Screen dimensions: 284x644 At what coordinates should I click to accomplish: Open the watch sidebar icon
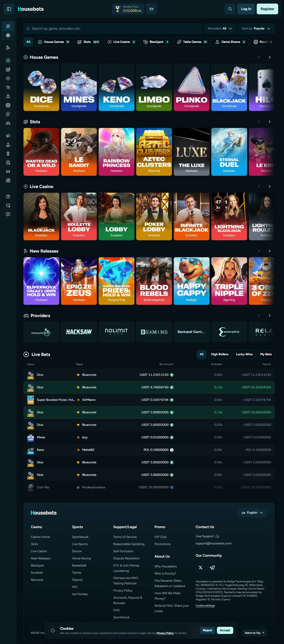click(8, 153)
